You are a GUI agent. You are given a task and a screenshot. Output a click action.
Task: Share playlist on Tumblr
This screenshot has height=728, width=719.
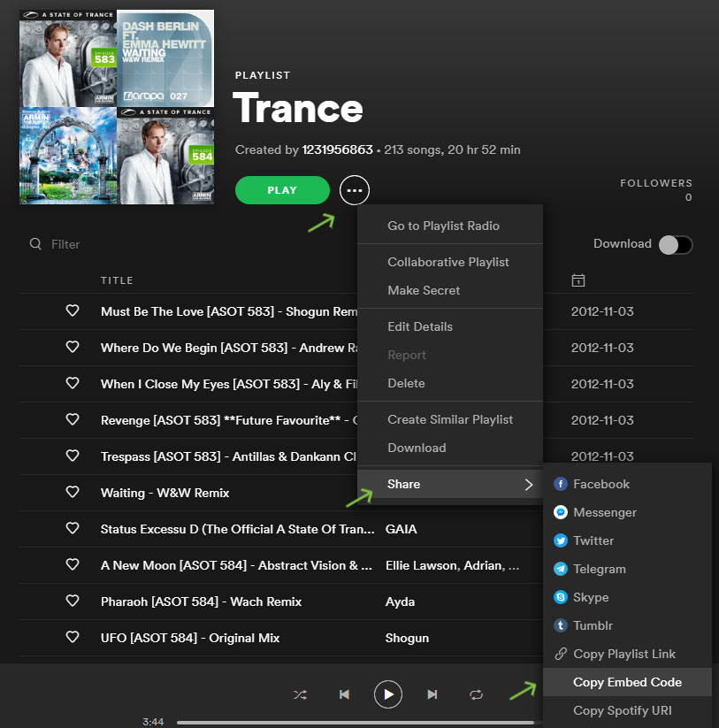coord(627,626)
